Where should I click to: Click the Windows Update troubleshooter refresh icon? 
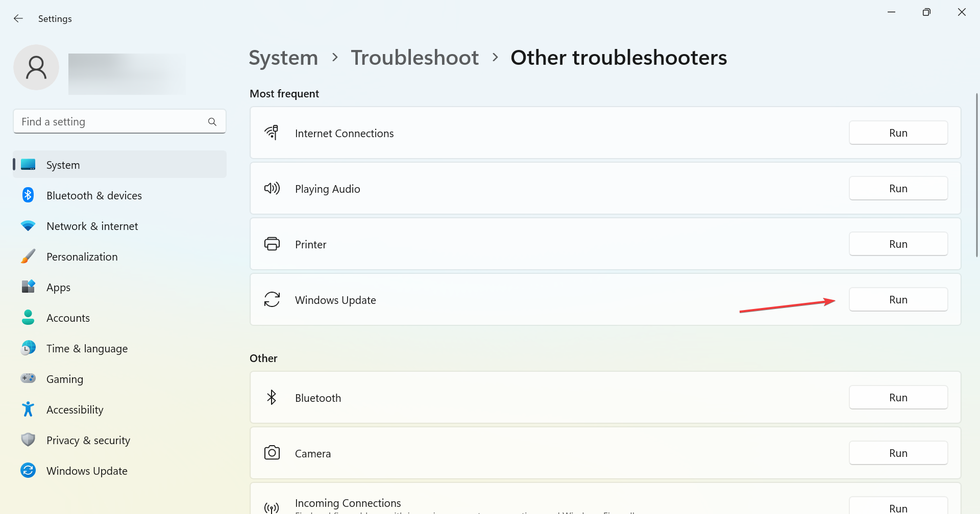[x=272, y=299]
